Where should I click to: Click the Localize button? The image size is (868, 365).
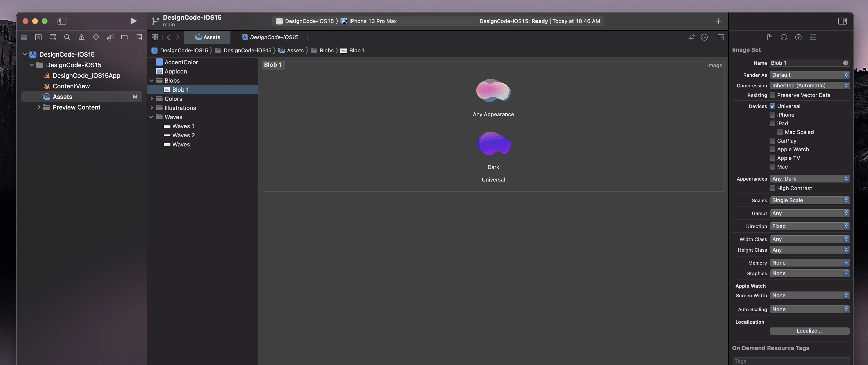click(x=809, y=331)
